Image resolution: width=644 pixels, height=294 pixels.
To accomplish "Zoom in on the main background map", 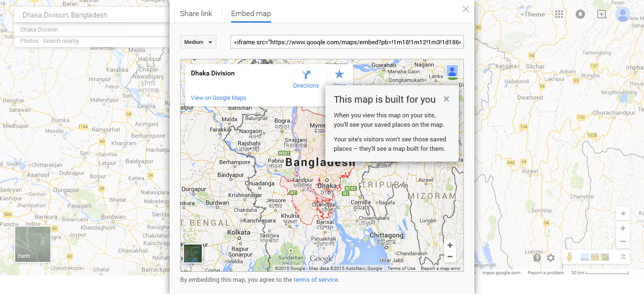I will pyautogui.click(x=623, y=229).
